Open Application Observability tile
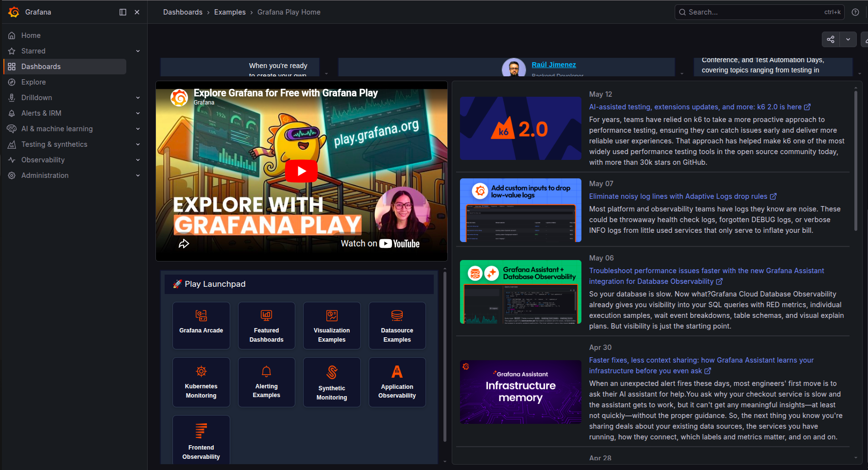Image resolution: width=868 pixels, height=470 pixels. click(x=397, y=382)
